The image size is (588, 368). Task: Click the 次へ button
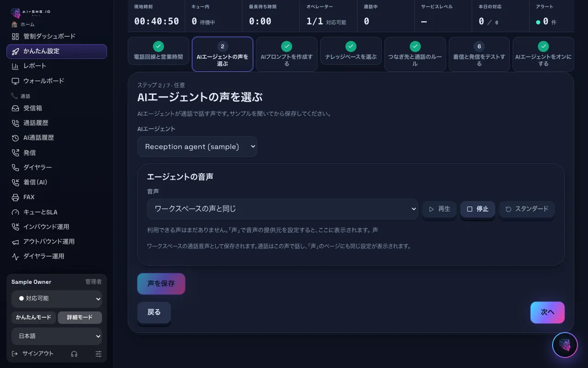[548, 312]
